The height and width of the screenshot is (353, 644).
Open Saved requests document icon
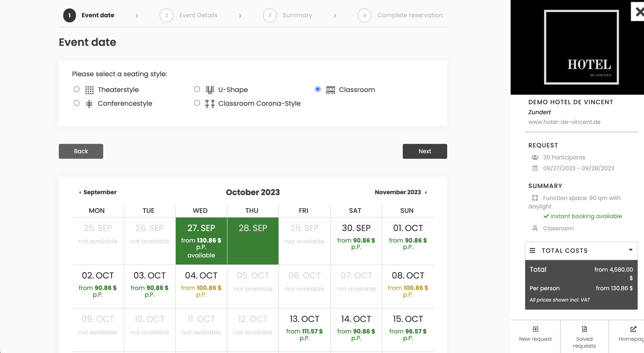[584, 329]
